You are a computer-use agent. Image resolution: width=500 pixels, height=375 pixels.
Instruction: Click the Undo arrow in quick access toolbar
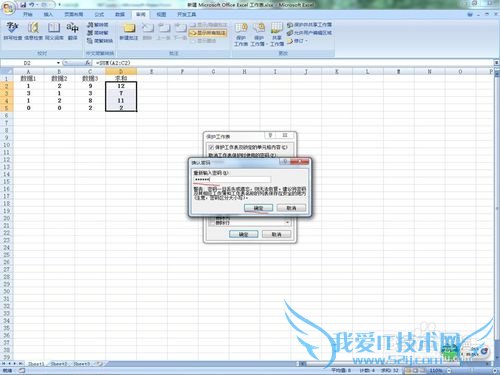tap(32, 5)
